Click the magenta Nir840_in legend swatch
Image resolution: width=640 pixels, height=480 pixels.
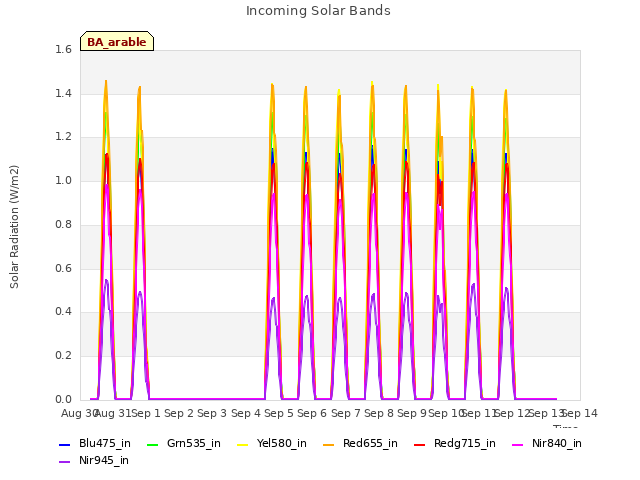(518, 444)
